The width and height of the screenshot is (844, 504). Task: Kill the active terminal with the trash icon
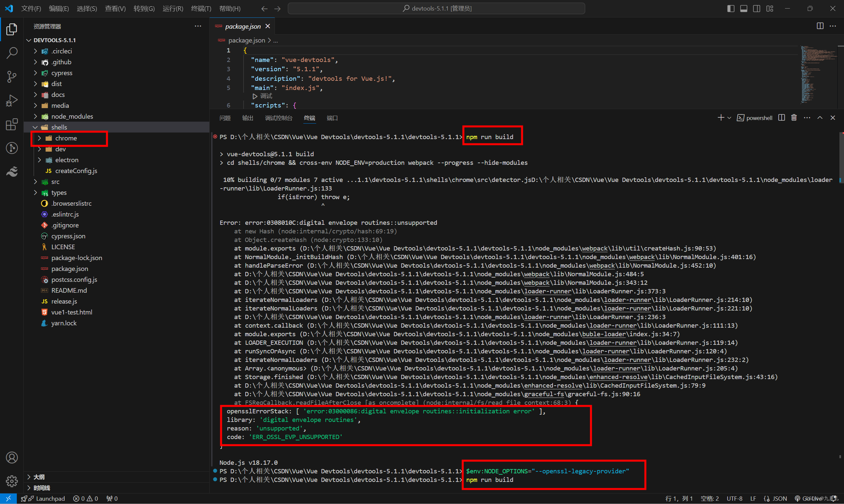(x=794, y=117)
